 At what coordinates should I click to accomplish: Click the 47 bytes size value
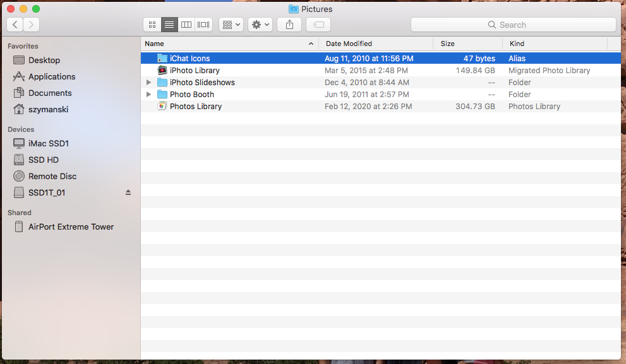pos(479,58)
